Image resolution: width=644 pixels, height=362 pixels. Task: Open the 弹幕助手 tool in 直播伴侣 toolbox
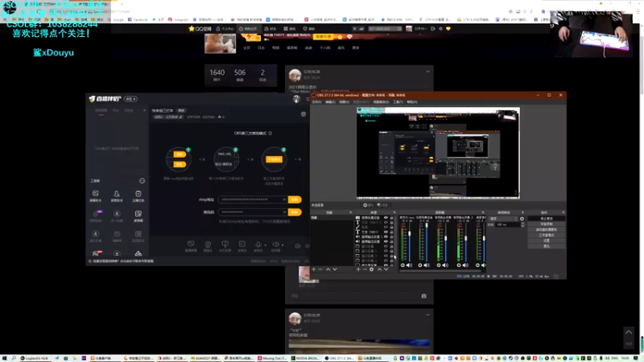[95, 195]
